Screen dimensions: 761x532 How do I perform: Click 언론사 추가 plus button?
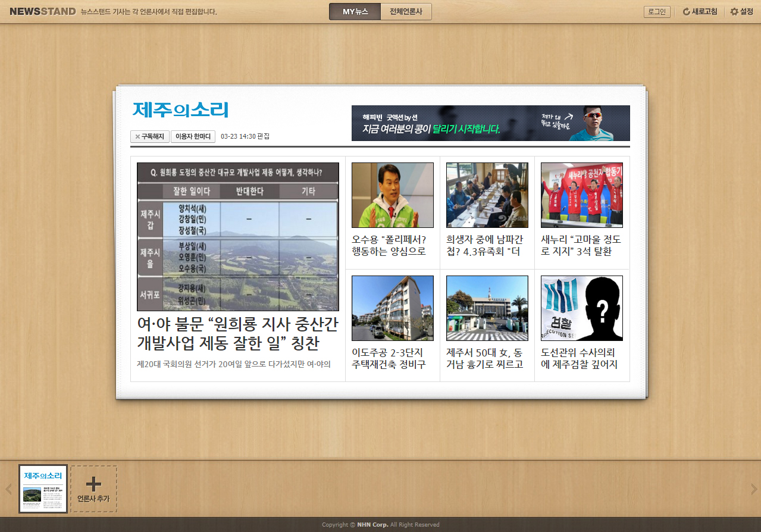tap(94, 489)
